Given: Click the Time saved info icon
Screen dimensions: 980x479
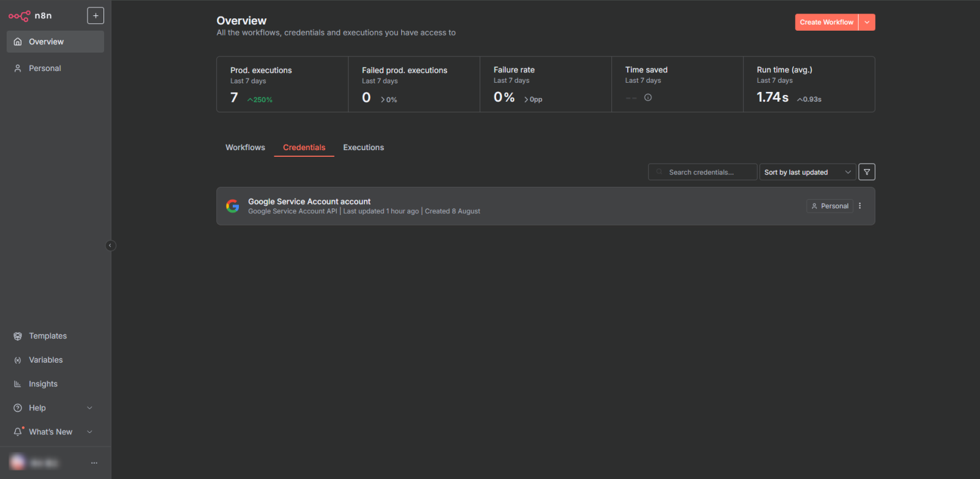Looking at the screenshot, I should (x=648, y=97).
